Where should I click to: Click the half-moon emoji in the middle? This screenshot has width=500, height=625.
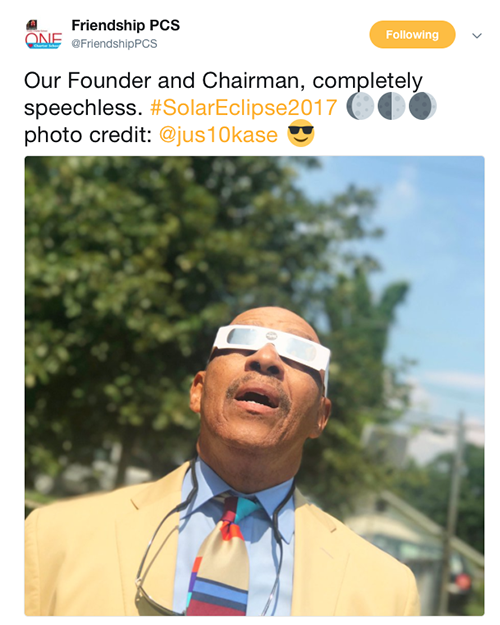[x=392, y=107]
